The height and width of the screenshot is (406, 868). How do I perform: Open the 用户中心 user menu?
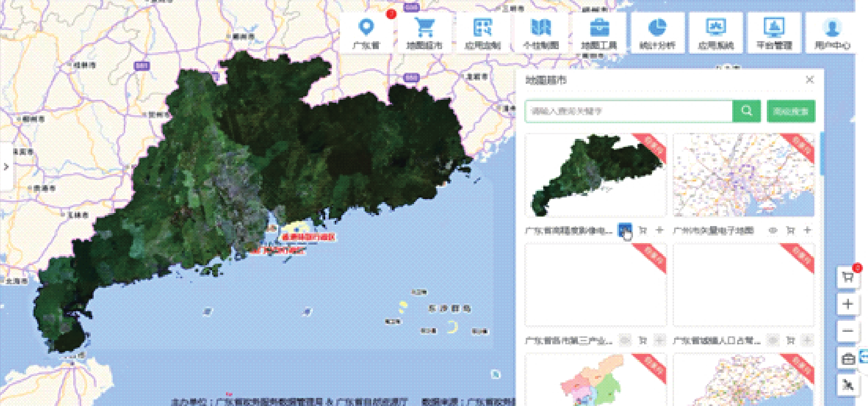(x=832, y=33)
